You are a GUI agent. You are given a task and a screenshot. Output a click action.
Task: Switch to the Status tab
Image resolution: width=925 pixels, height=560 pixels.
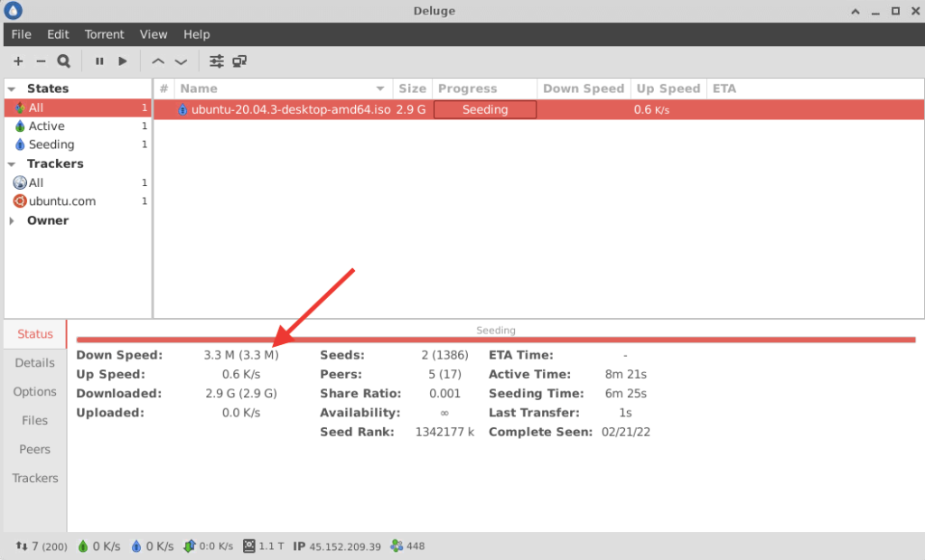coord(35,334)
